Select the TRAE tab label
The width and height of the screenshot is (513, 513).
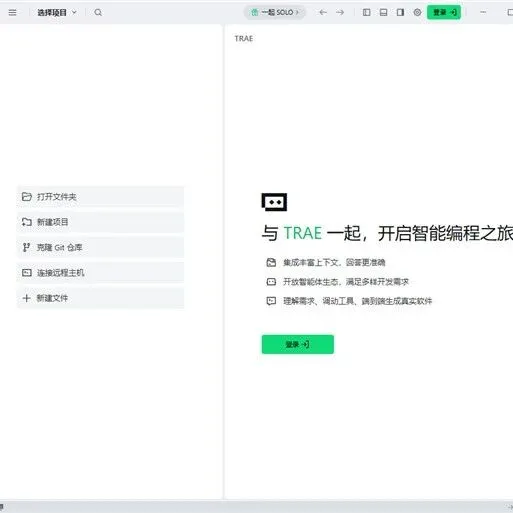(x=244, y=39)
